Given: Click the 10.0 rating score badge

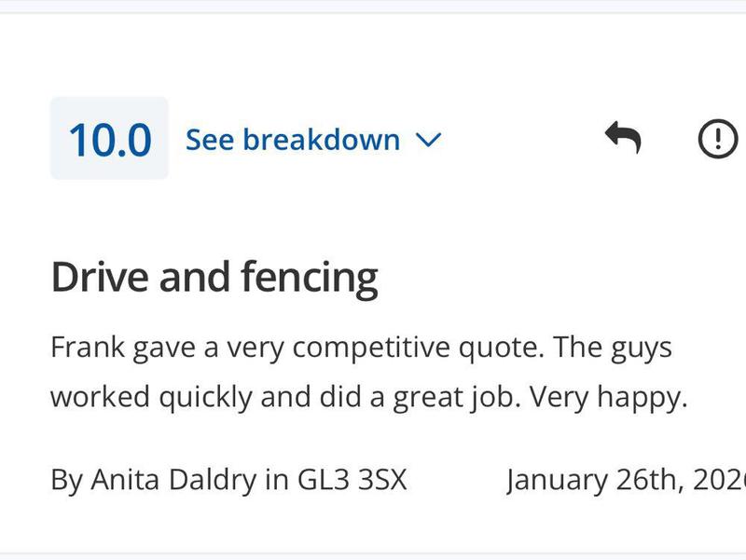Looking at the screenshot, I should (109, 139).
